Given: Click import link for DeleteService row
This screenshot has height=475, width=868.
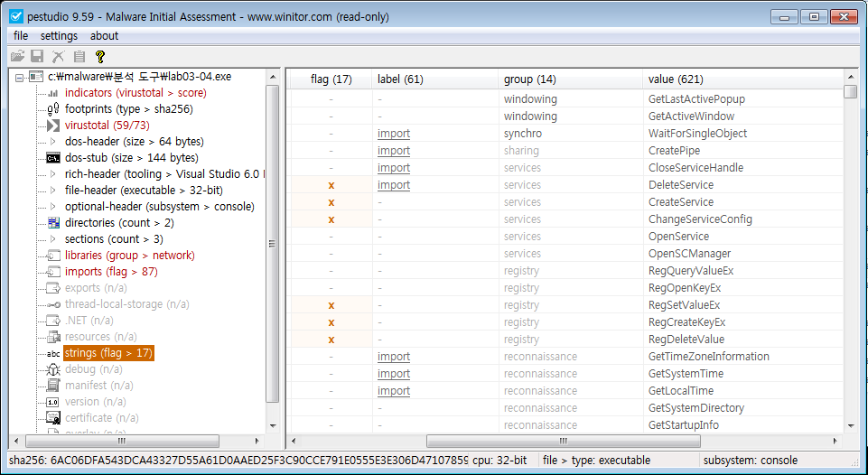Looking at the screenshot, I should (394, 185).
